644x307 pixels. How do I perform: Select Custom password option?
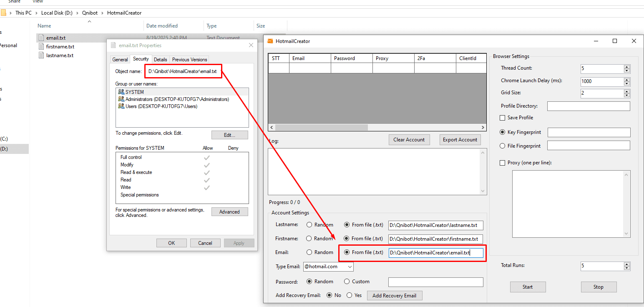[x=347, y=282]
